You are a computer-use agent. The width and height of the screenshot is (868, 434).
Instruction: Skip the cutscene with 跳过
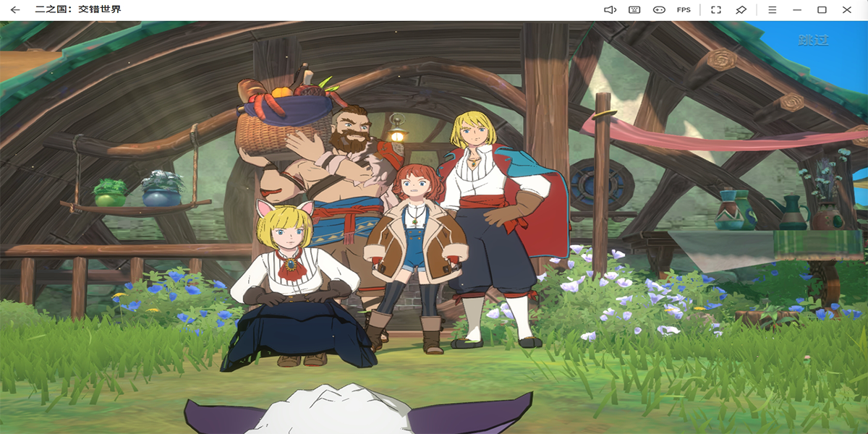tap(813, 41)
